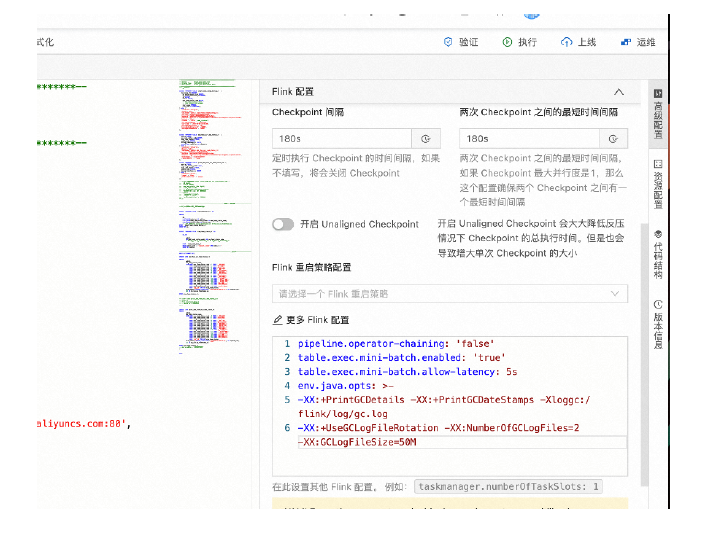
Task: Click the Checkpoint 间隔 input field
Action: 342,139
